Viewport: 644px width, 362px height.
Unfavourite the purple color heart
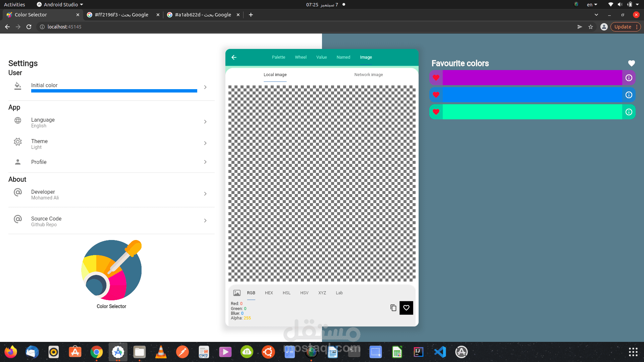436,78
